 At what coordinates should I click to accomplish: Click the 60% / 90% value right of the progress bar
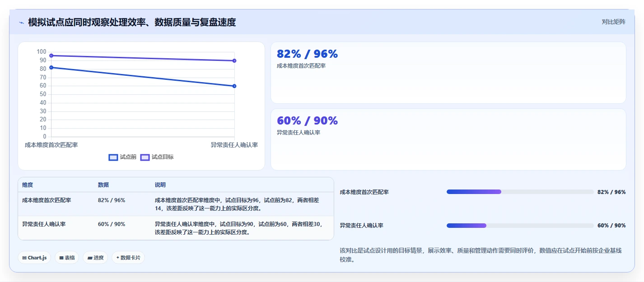[611, 226]
